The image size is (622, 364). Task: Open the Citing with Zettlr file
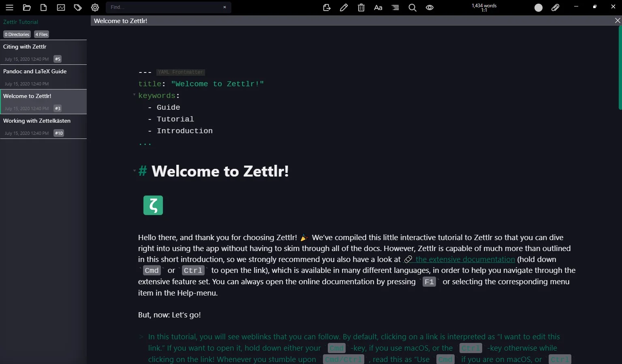[x=25, y=47]
